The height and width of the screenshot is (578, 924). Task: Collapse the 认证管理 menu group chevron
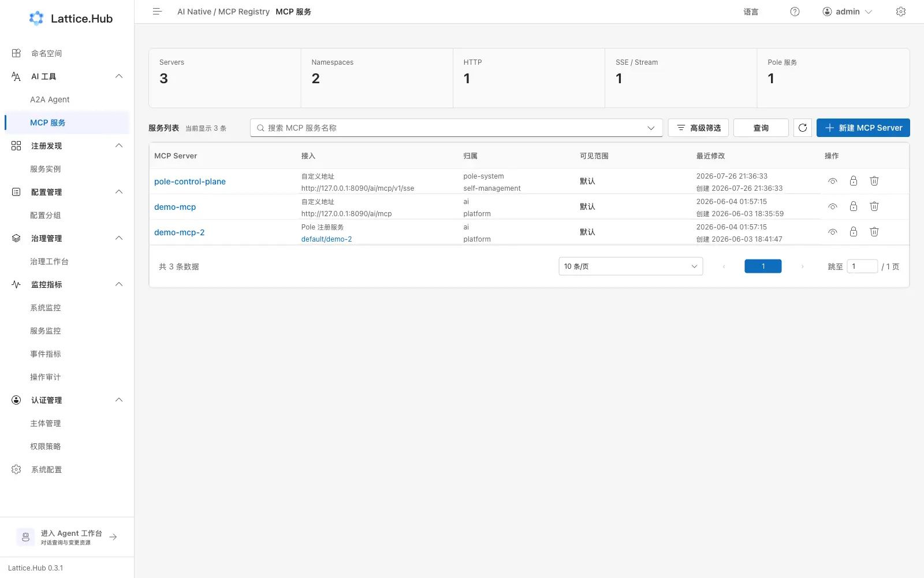coord(119,400)
